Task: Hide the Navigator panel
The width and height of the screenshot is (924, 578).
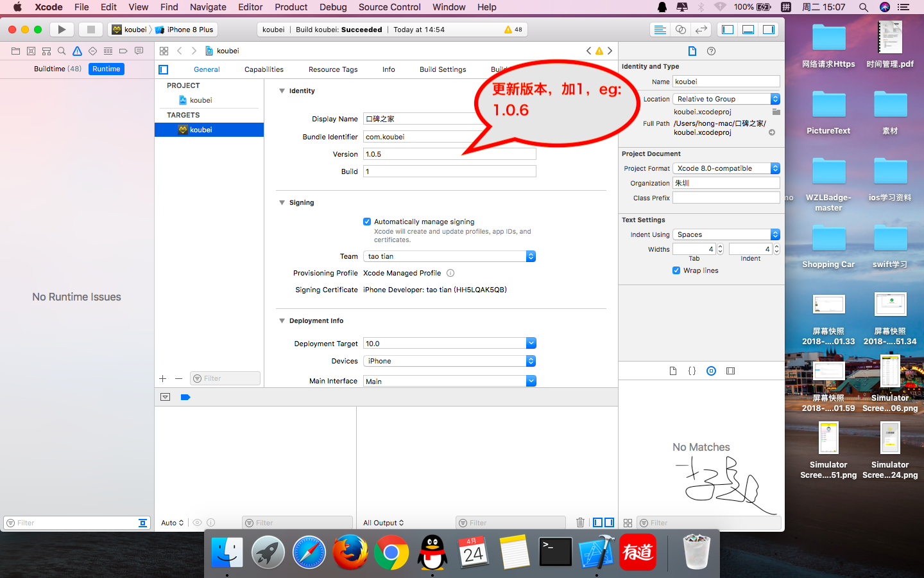Action: [728, 30]
